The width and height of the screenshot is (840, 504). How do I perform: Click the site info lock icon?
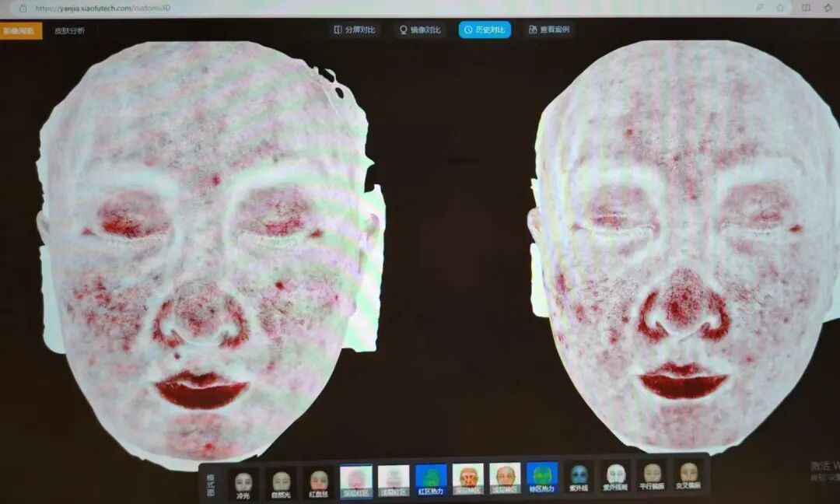(23, 8)
